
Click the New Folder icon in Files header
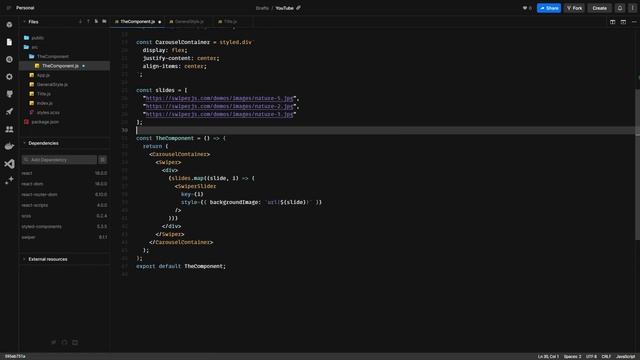tap(104, 21)
